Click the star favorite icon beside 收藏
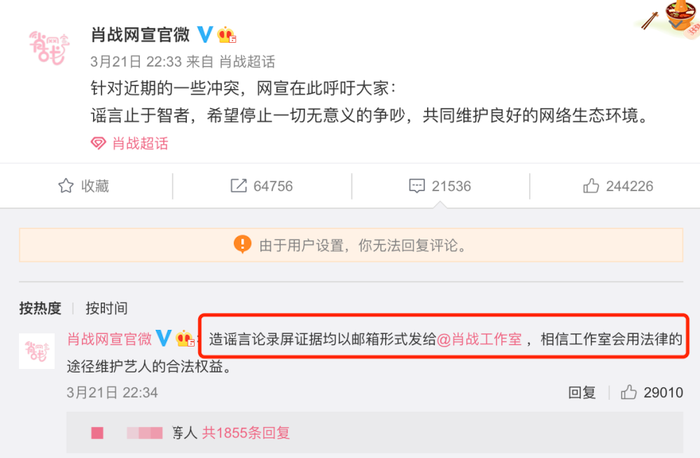Screen dimensions: 700x458 (x=66, y=186)
